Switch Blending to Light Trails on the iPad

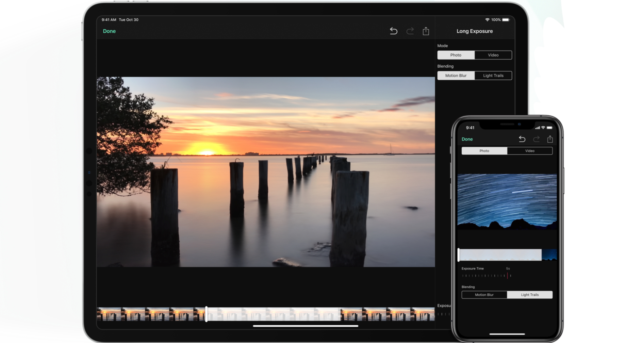(493, 75)
